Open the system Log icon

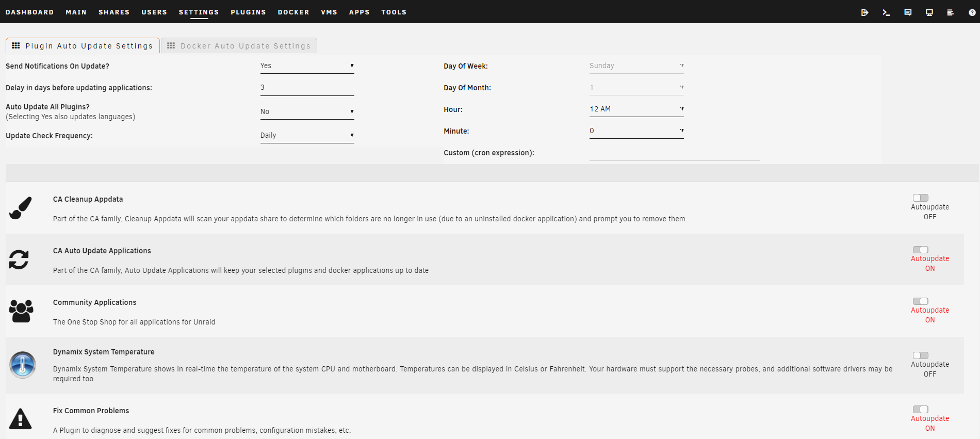coord(951,12)
